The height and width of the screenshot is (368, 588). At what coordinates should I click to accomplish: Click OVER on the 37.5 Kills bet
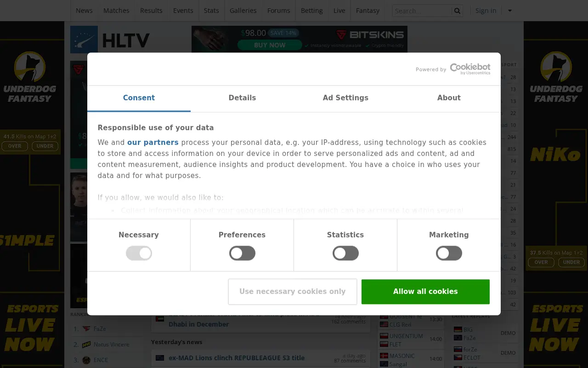click(x=541, y=262)
